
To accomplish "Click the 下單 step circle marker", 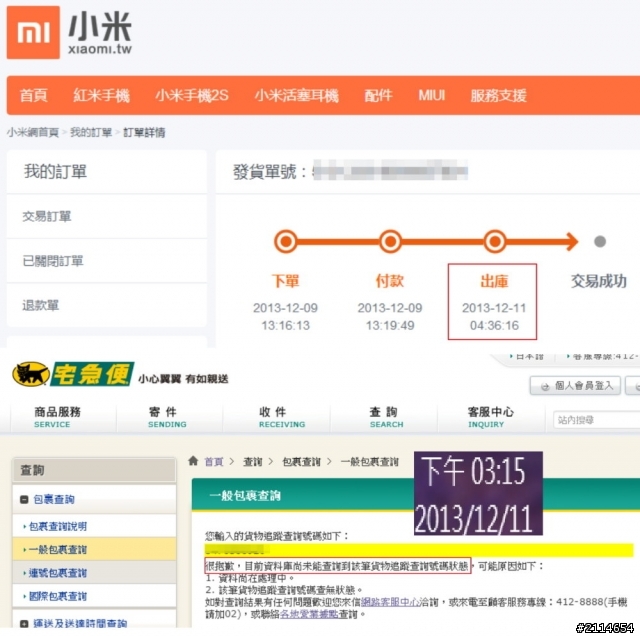I will click(286, 241).
